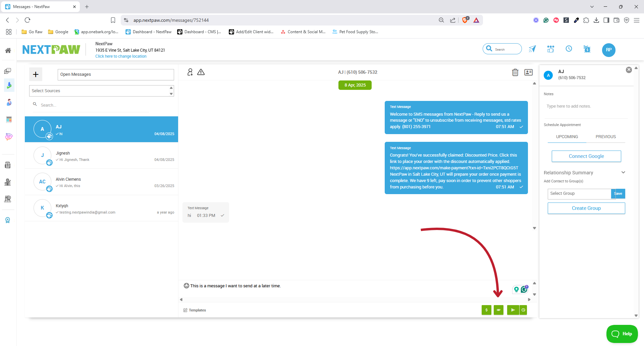Open the Brave Shields icon in address bar
644x346 pixels.
(x=465, y=20)
